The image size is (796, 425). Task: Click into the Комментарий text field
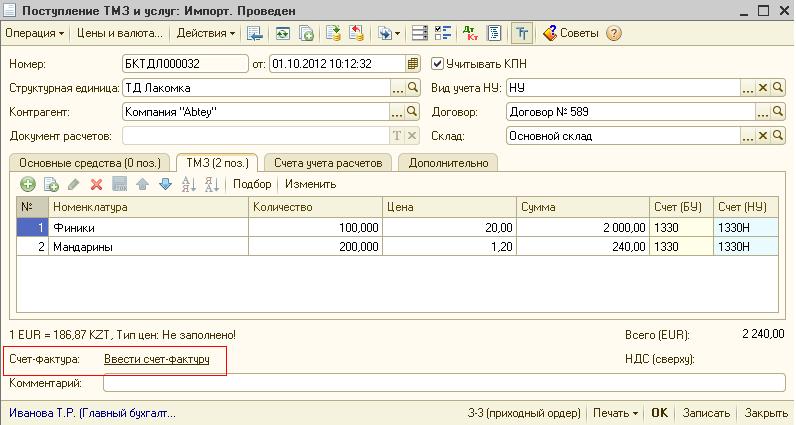coord(444,382)
